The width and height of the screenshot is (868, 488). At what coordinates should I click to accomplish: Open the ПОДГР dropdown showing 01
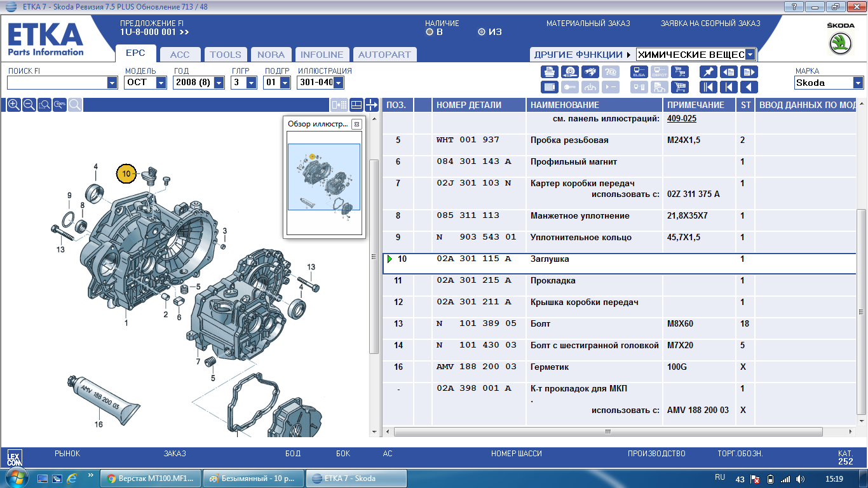click(x=285, y=83)
